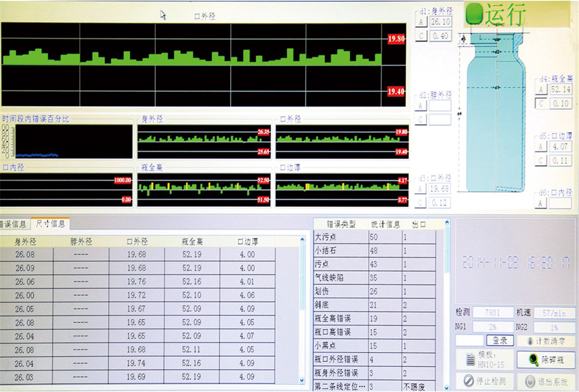
Task: Switch to the 错误信息 tab
Action: click(x=14, y=224)
